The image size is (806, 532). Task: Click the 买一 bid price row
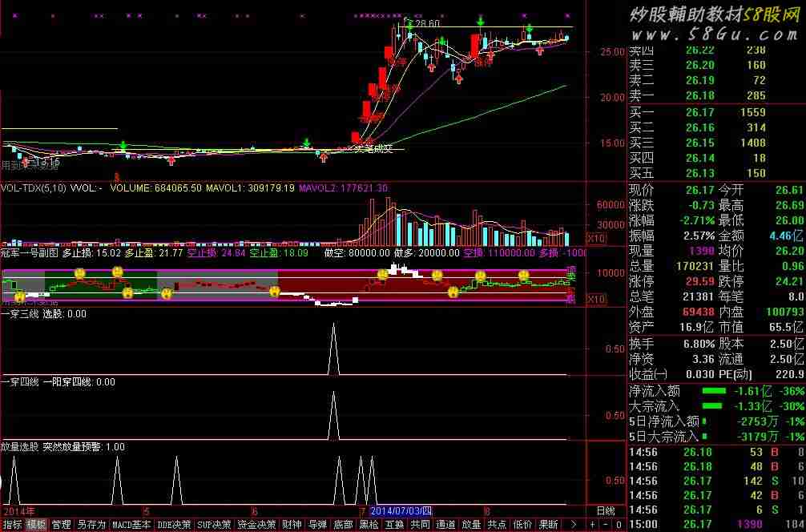coord(697,113)
